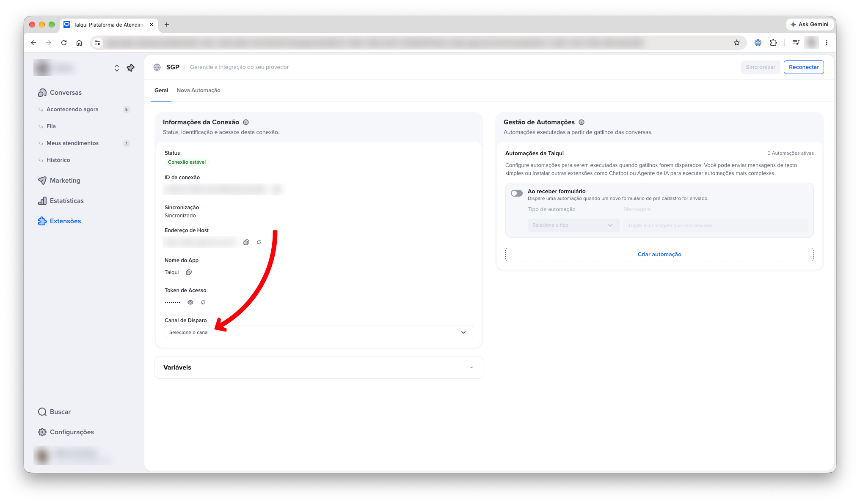Open Configurações settings
The image size is (860, 504).
[x=66, y=432]
